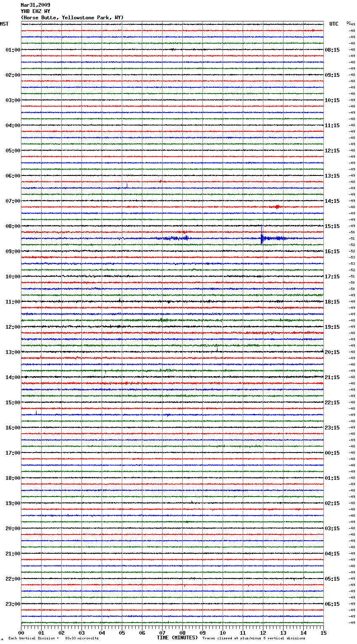This screenshot has width=357, height=644.
Task: Select the 23:00 MST time label
Action: pyautogui.click(x=13, y=604)
